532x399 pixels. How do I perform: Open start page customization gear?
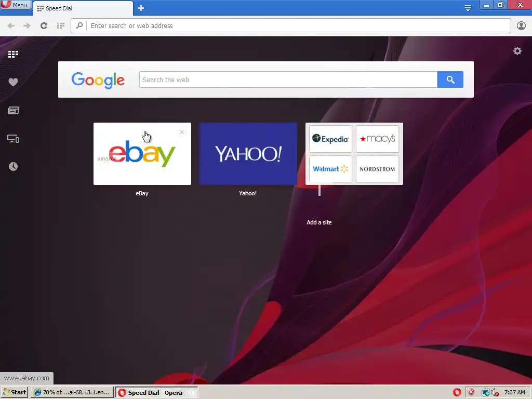coord(517,51)
